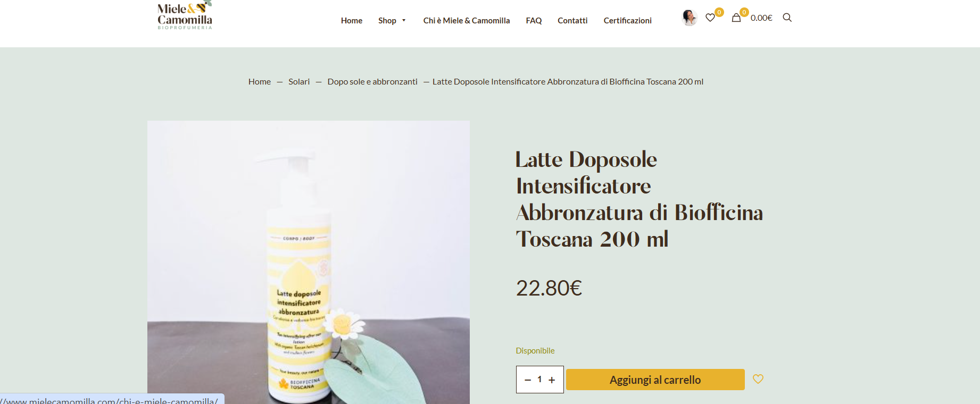Image resolution: width=980 pixels, height=404 pixels.
Task: Decrease quantity with the minus button
Action: tap(528, 380)
